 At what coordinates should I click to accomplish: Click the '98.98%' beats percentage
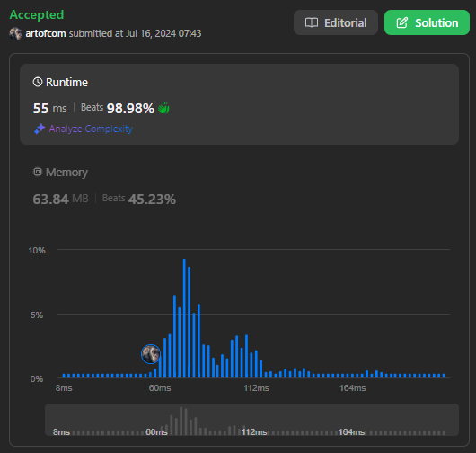pyautogui.click(x=130, y=109)
